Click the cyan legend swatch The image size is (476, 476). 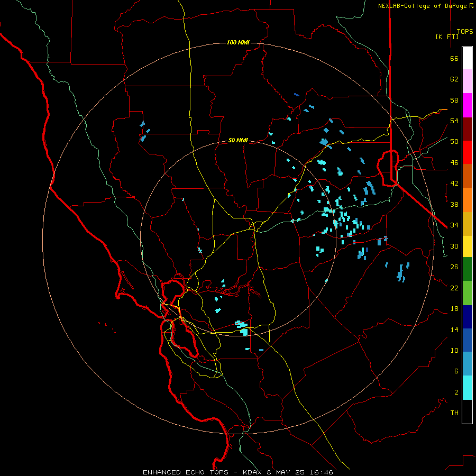pyautogui.click(x=467, y=388)
